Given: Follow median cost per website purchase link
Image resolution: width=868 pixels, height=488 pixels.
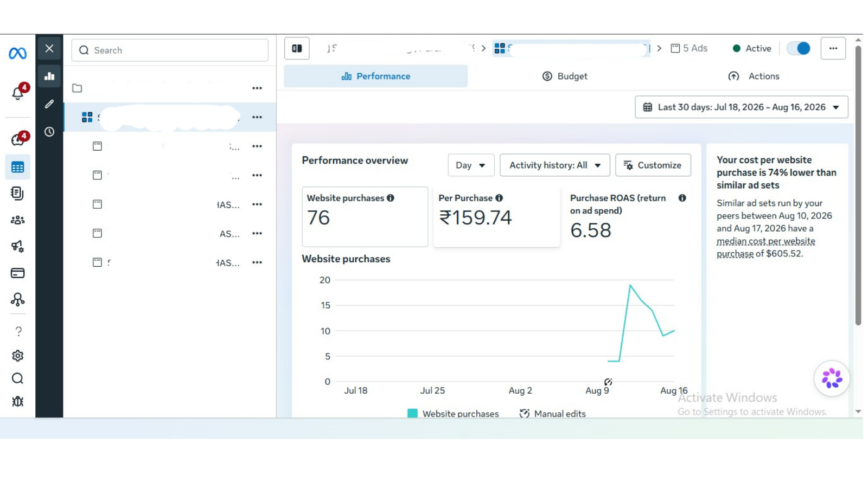Looking at the screenshot, I should 765,247.
